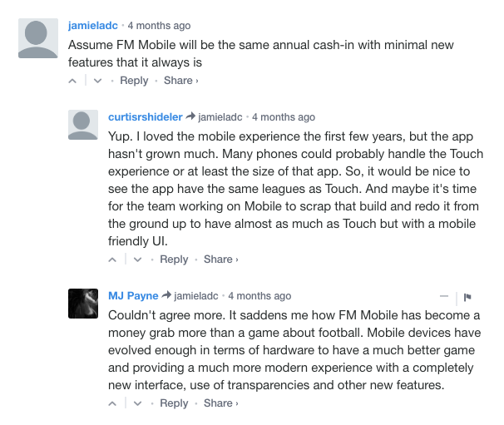The image size is (504, 425).
Task: Downvote MJ Payne's comment
Action: tap(137, 403)
